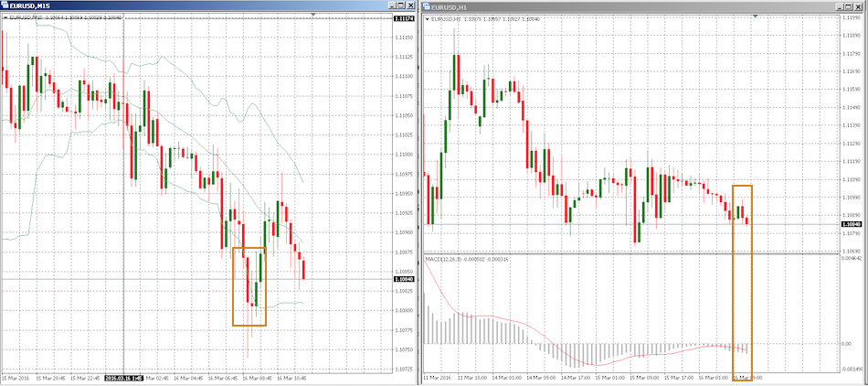Select the EURUSD,M15 title bar
Image resolution: width=868 pixels, height=386 pixels.
183,5
